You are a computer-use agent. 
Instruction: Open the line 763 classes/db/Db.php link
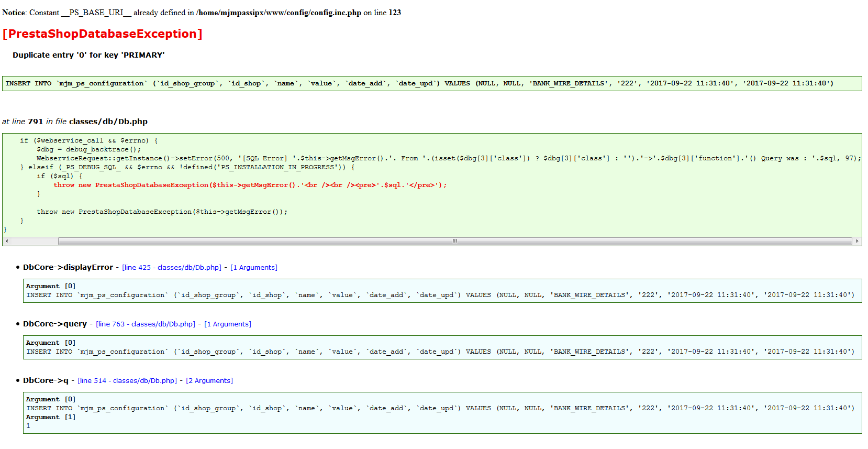click(146, 324)
